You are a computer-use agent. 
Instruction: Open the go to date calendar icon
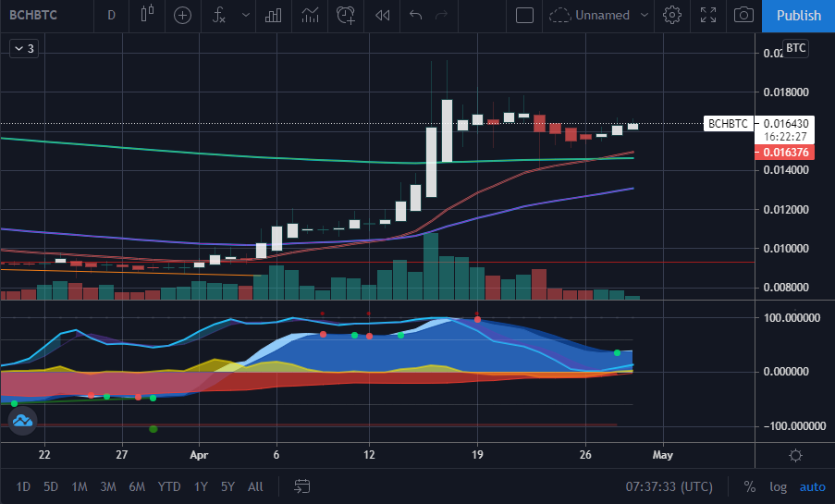302,486
